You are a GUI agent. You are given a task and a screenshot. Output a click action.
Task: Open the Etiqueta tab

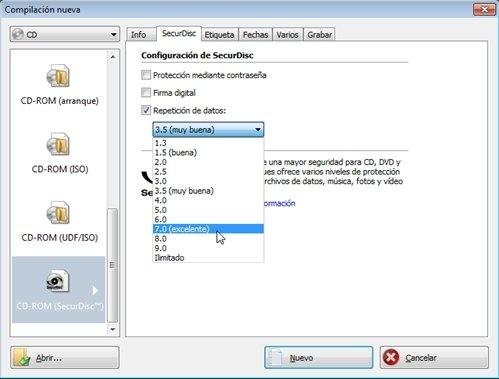click(219, 35)
